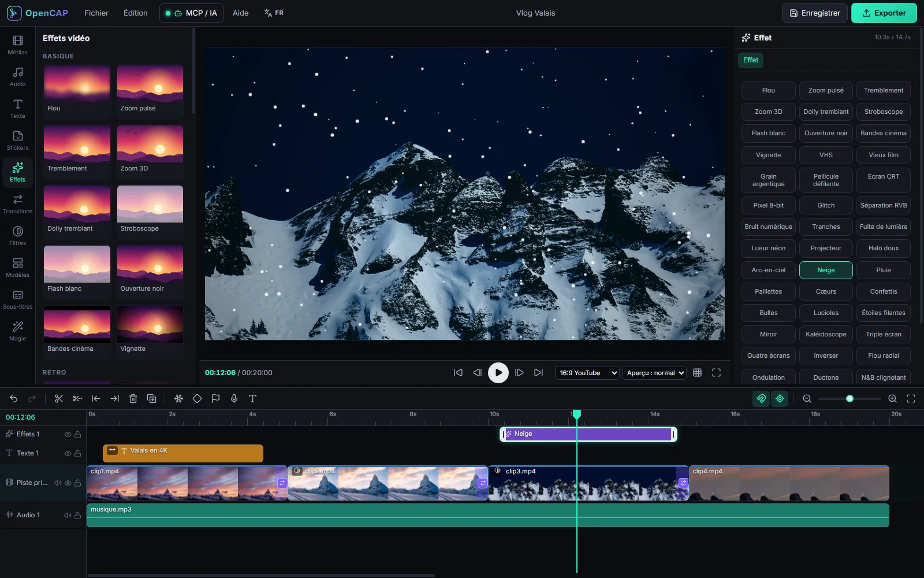This screenshot has width=924, height=578.
Task: Play the video preview
Action: tap(498, 373)
